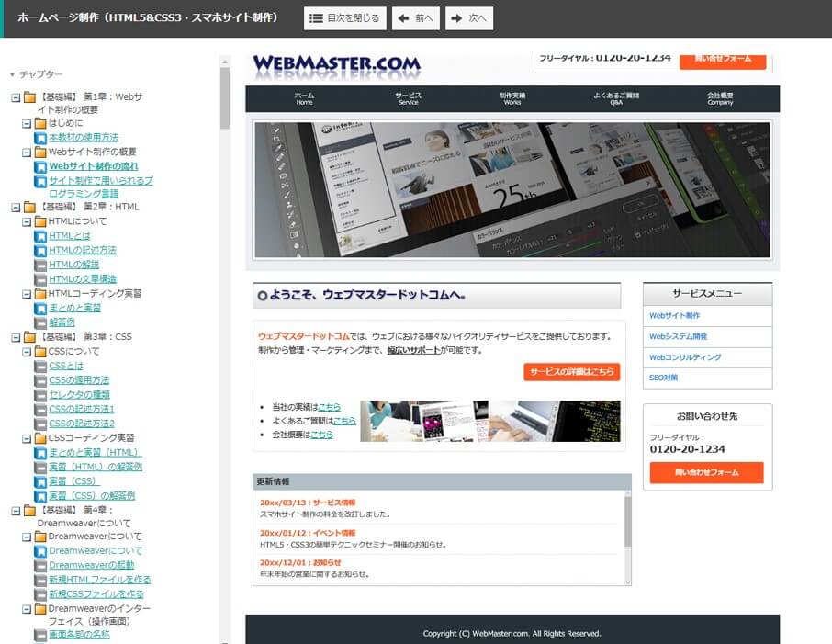This screenshot has width=832, height=644.
Task: Click page icon beside CSSの適用方法
Action: click(40, 380)
